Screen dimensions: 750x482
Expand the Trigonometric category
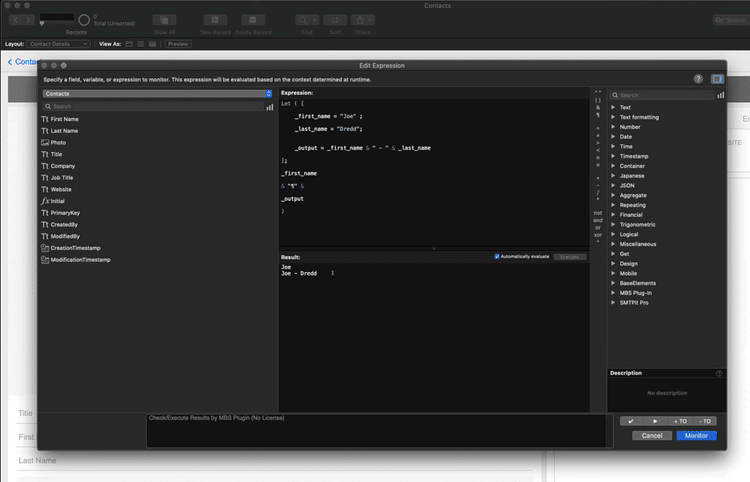coord(613,224)
